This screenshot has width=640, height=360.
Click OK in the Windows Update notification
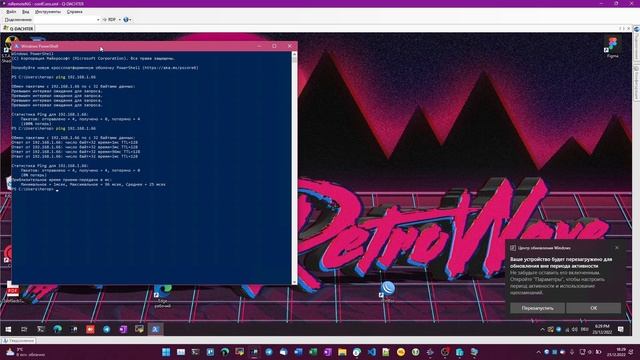593,308
